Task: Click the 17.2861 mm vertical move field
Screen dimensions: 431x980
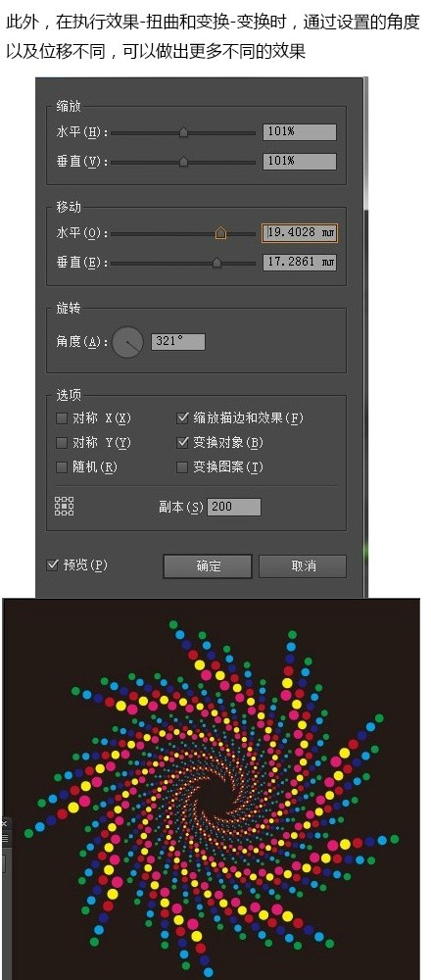Action: [x=299, y=263]
